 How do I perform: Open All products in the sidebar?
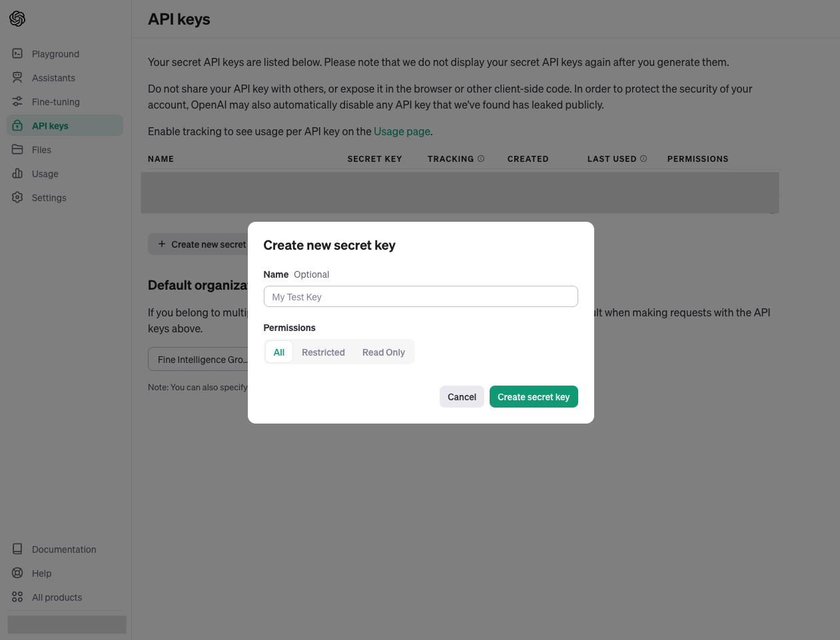point(57,597)
